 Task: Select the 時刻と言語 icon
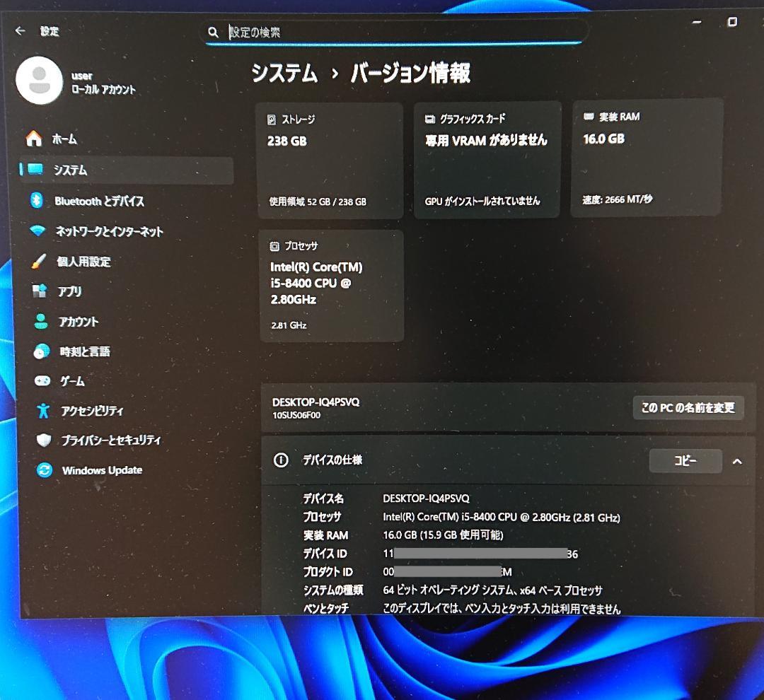(x=42, y=351)
